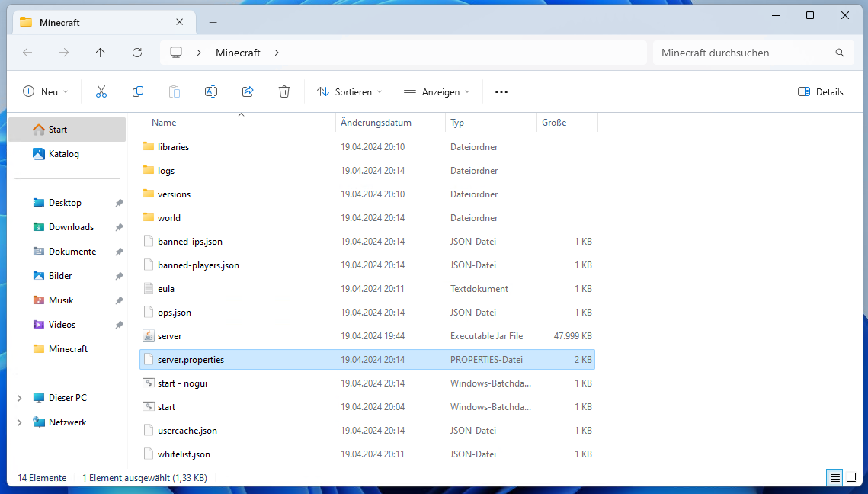This screenshot has height=494, width=868.
Task: Switch to large thumbnails view icon
Action: click(852, 477)
